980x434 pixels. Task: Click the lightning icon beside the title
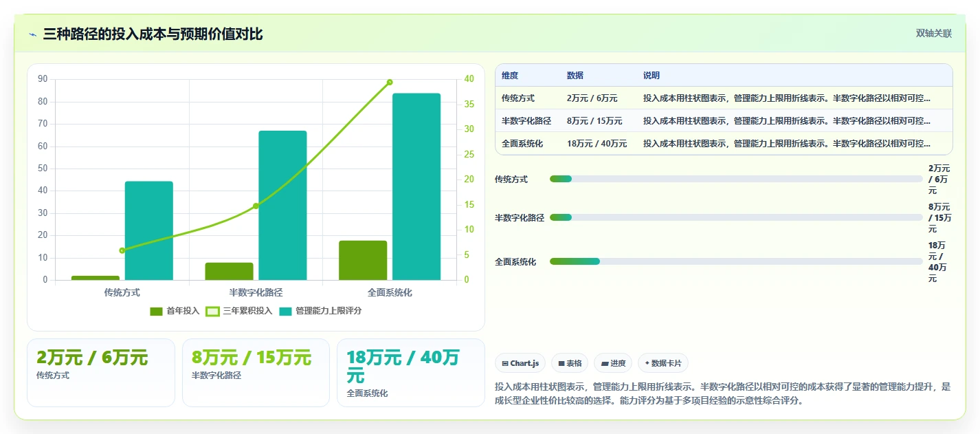coord(33,34)
